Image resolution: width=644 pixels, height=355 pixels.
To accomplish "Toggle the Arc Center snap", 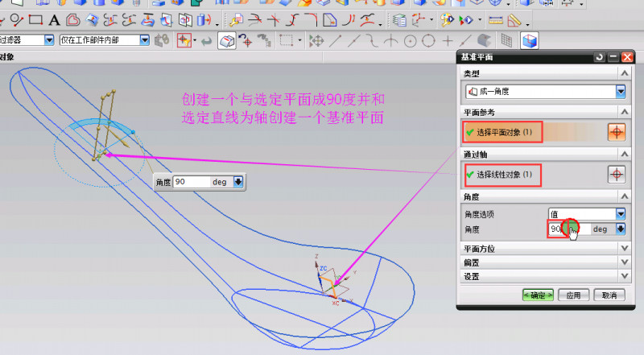I will coord(410,41).
